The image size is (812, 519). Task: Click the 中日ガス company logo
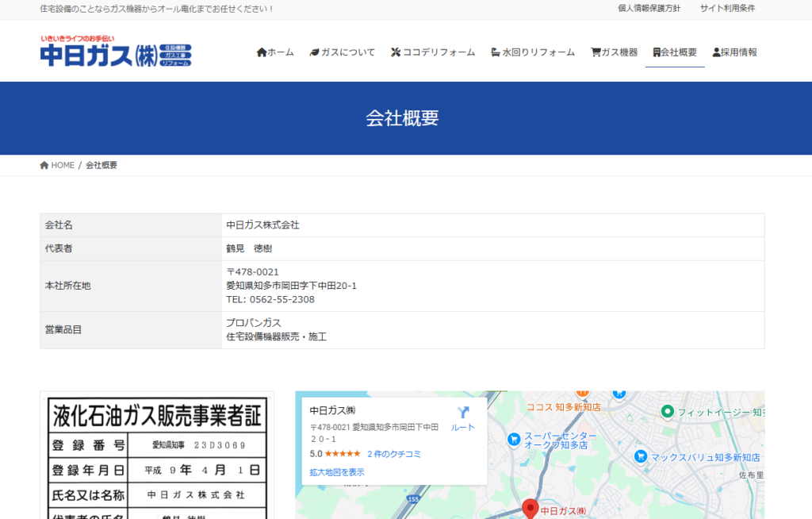point(116,52)
